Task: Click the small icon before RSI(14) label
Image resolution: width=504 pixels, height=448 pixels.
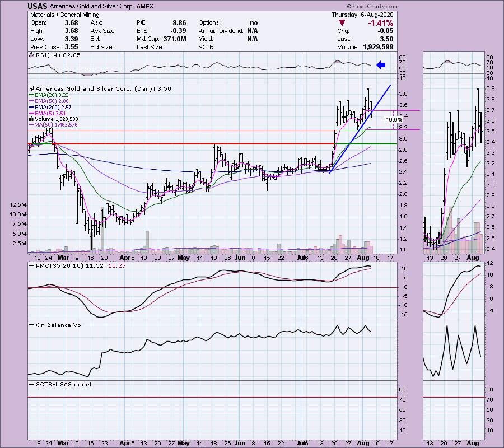Action: (x=31, y=55)
